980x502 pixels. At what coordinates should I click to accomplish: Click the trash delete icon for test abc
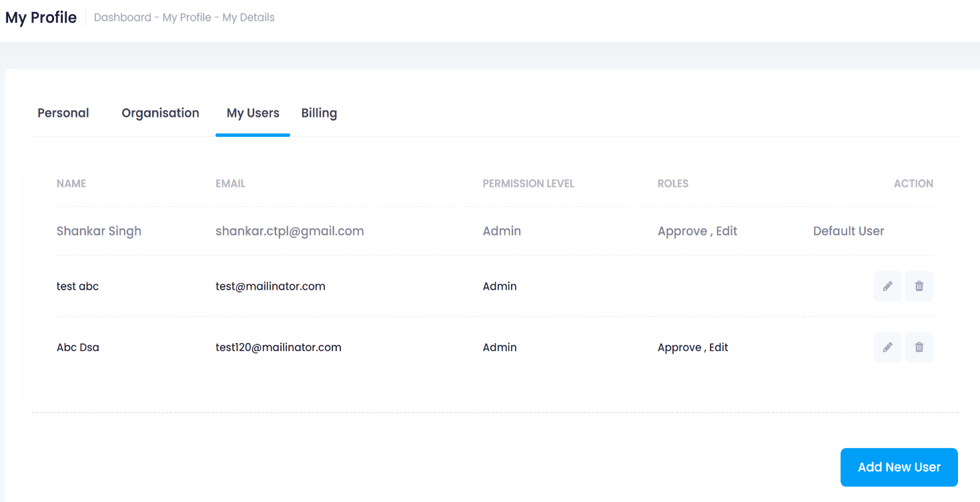tap(919, 286)
